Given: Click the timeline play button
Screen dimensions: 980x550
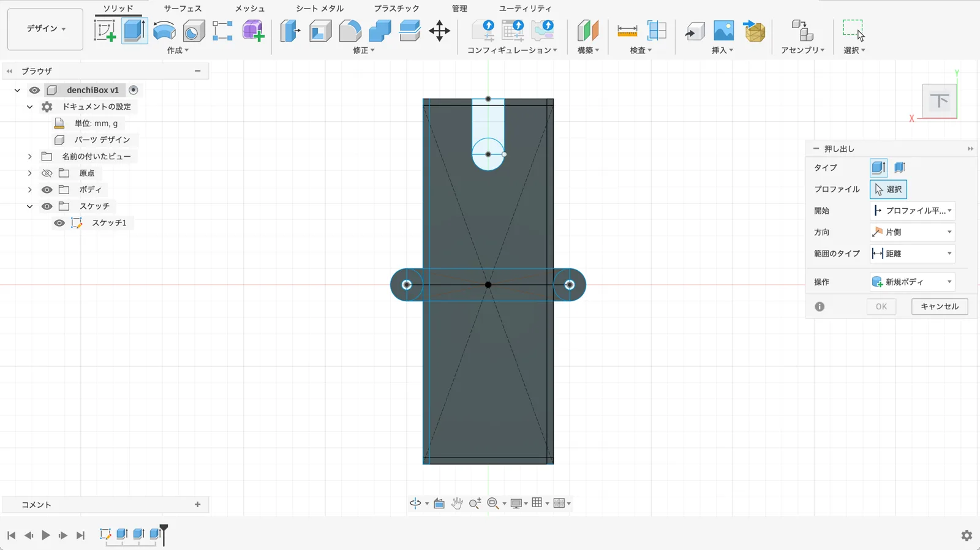Looking at the screenshot, I should 46,535.
